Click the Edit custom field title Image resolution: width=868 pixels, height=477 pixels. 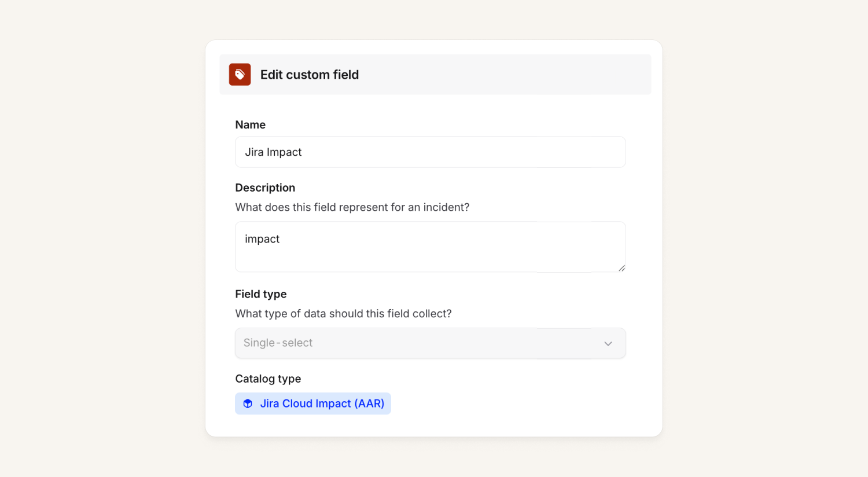point(310,75)
